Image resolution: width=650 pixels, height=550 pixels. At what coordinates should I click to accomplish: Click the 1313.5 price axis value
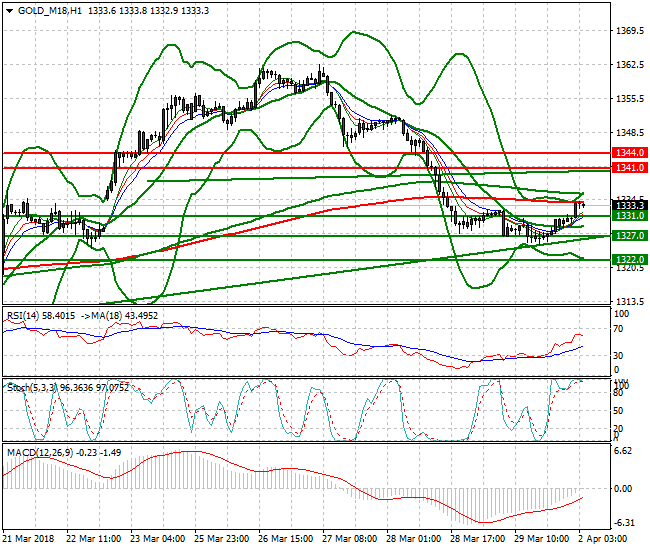point(630,301)
